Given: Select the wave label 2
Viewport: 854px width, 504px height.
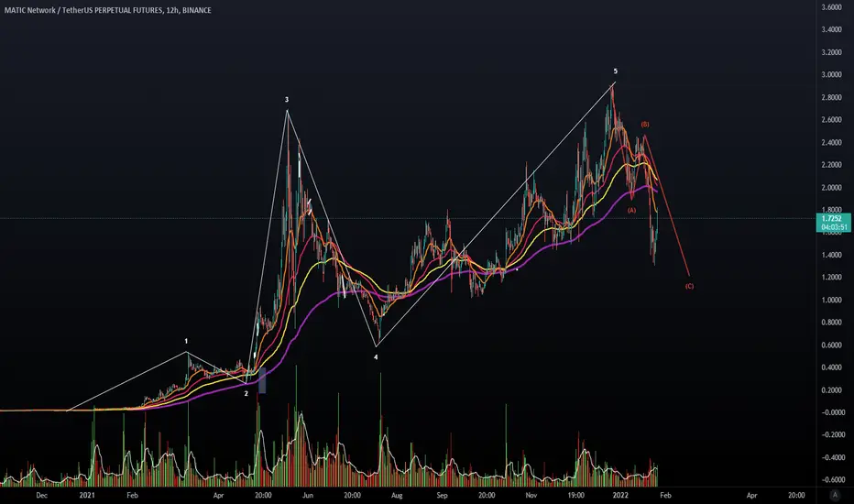Looking at the screenshot, I should click(x=246, y=393).
